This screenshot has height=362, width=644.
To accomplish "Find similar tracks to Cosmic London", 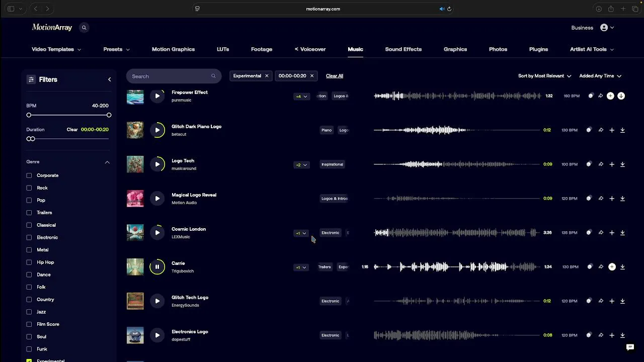I will [589, 233].
